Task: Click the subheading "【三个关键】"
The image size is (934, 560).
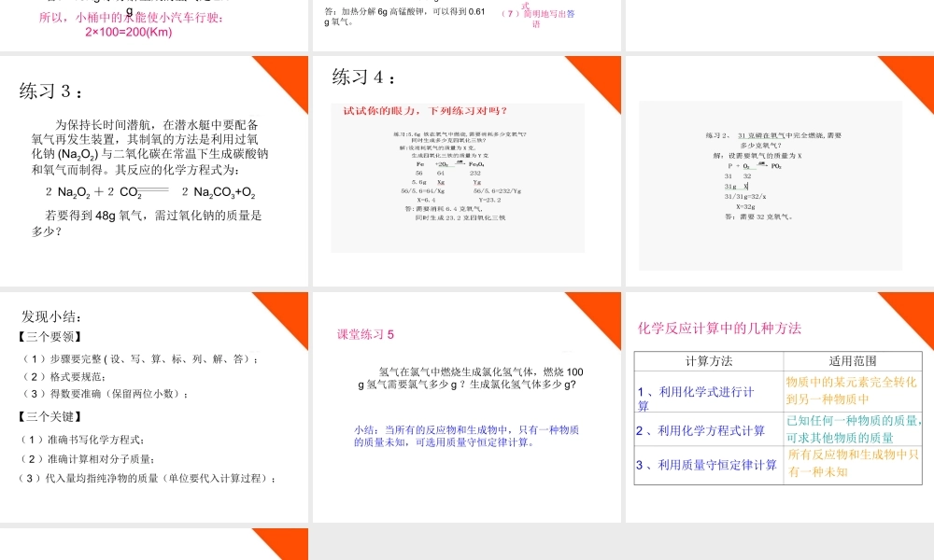Action: tap(50, 416)
